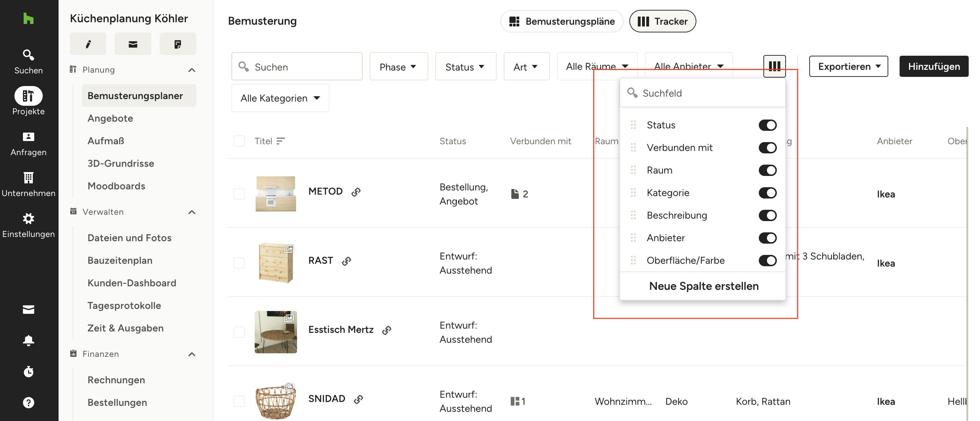Open Dateien und Fotos in sidebar
Screen dimensions: 980x421
tap(129, 238)
